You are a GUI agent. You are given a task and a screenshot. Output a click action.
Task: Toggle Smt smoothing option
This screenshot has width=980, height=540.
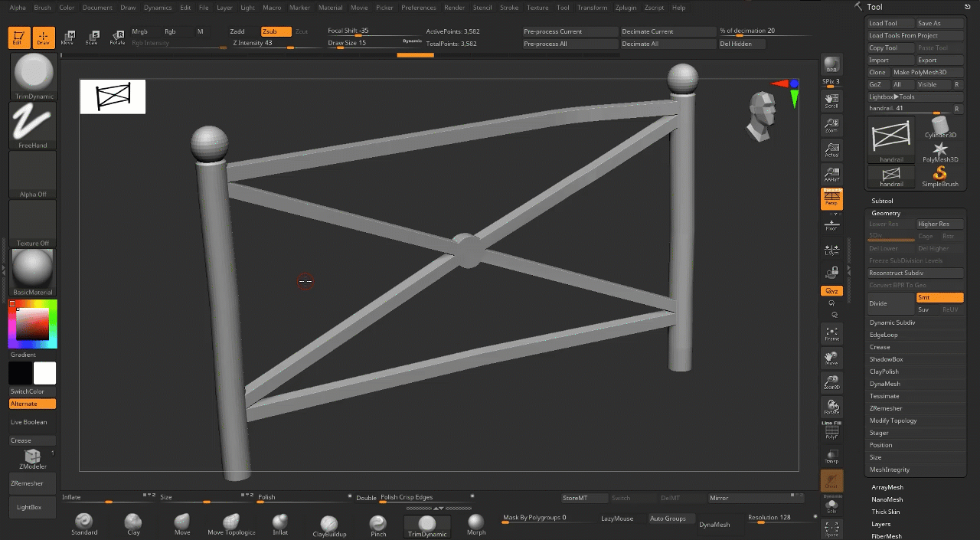click(940, 297)
